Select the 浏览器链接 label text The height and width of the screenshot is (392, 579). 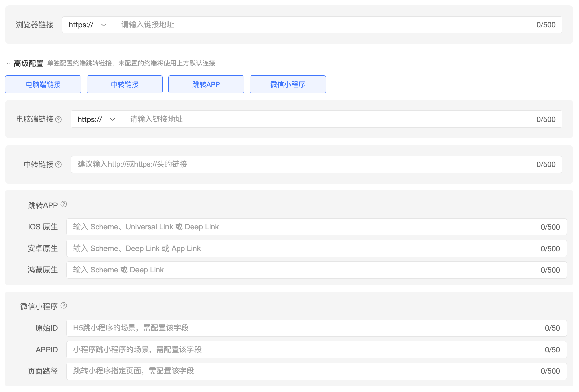pyautogui.click(x=35, y=25)
